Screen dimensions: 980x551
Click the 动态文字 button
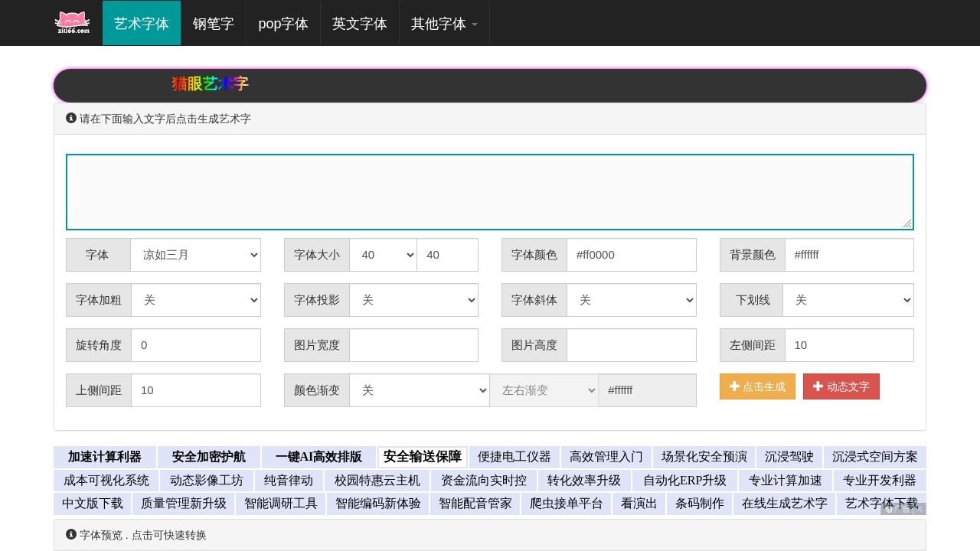pyautogui.click(x=841, y=386)
